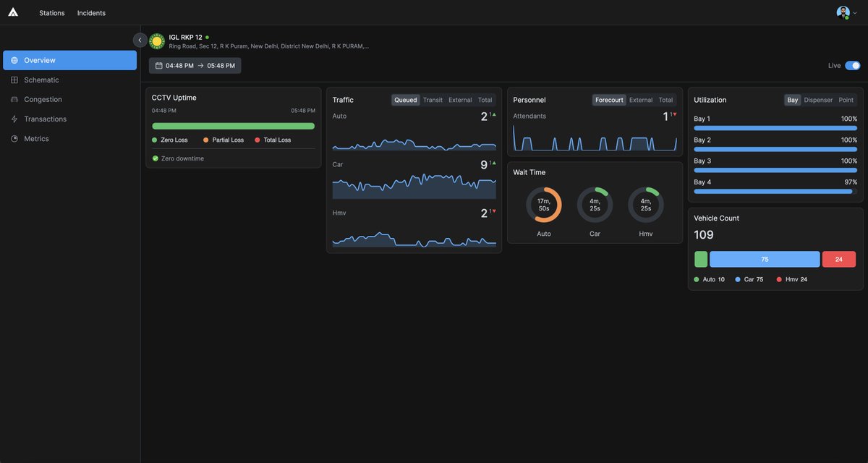
Task: Click green check beside Zero downtime
Action: pyautogui.click(x=155, y=158)
